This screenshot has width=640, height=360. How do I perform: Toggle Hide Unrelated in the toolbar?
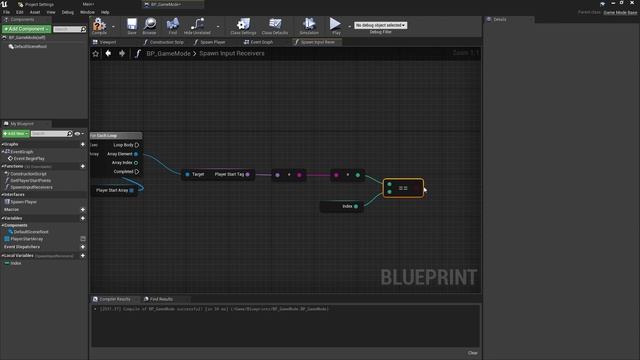pyautogui.click(x=197, y=25)
